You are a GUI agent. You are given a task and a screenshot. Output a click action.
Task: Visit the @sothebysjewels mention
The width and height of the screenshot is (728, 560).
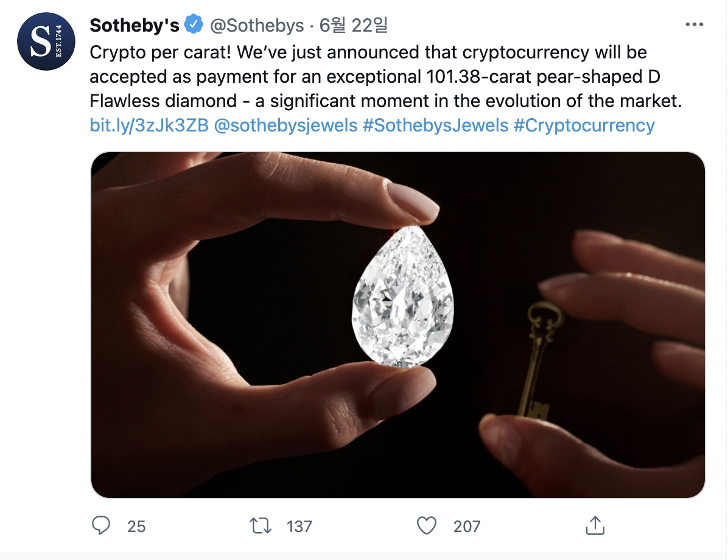[x=285, y=125]
